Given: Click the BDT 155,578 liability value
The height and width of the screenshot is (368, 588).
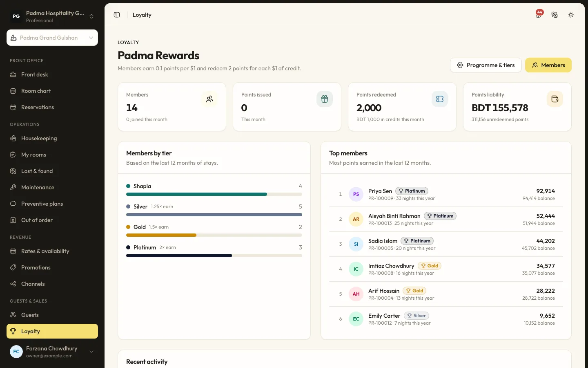Looking at the screenshot, I should coord(500,108).
